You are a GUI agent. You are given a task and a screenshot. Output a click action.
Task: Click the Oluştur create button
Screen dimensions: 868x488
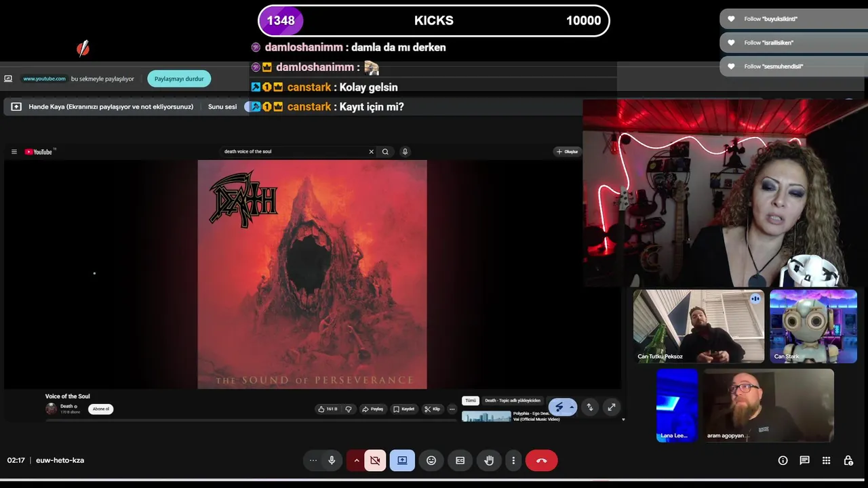point(568,152)
